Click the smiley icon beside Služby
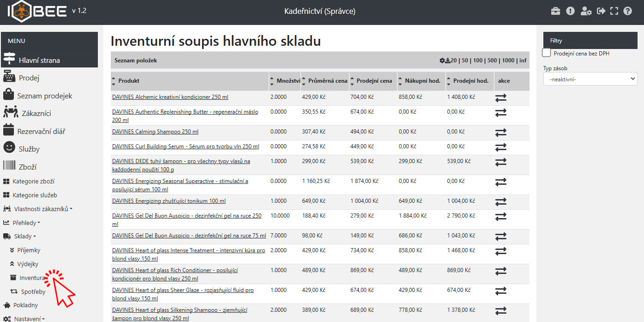Viewport: 644px width, 322px height. click(9, 148)
